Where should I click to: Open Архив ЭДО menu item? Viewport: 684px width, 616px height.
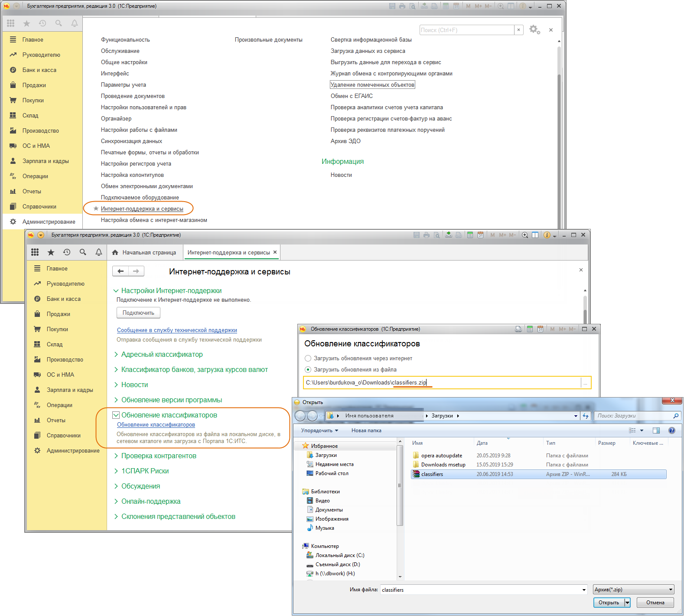pos(345,141)
